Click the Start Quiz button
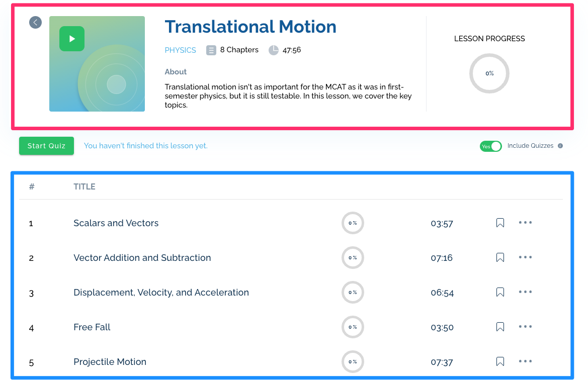Viewport: 588px width, 380px height. (x=46, y=146)
